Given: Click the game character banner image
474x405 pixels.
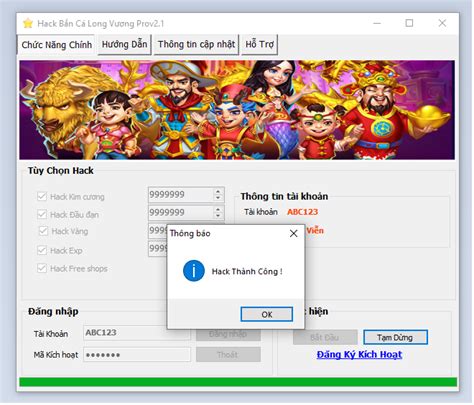Looking at the screenshot, I should click(x=237, y=110).
